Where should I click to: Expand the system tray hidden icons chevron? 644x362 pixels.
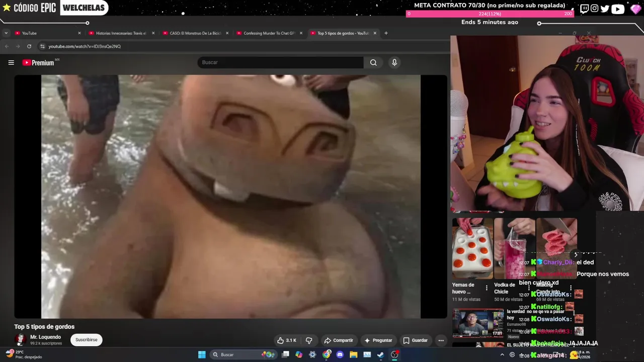[502, 354]
